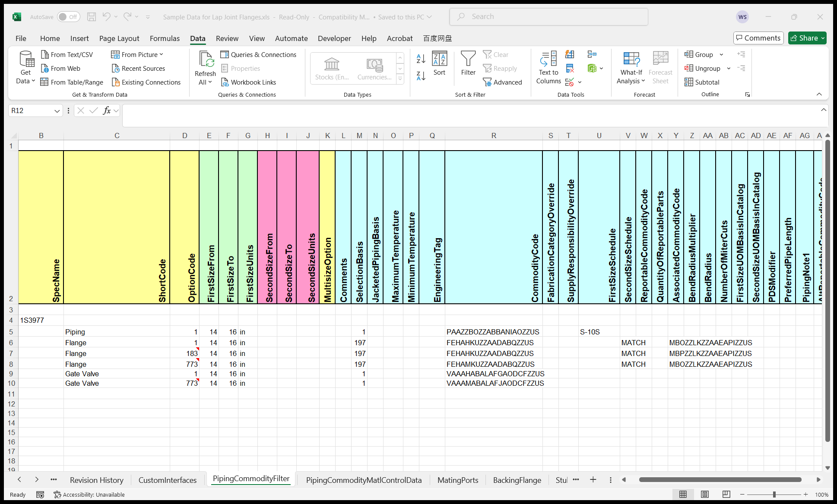The image size is (837, 504).
Task: Sort Z to A descending
Action: pyautogui.click(x=421, y=76)
